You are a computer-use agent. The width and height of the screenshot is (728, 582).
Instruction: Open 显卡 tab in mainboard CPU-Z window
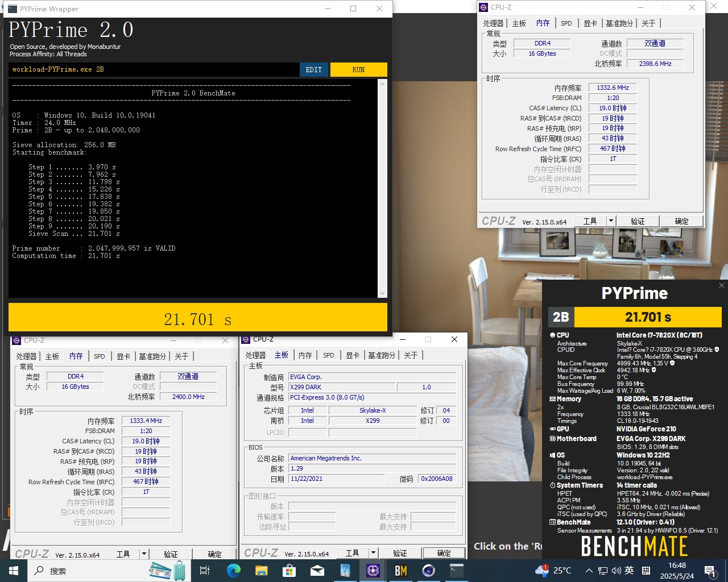(353, 355)
